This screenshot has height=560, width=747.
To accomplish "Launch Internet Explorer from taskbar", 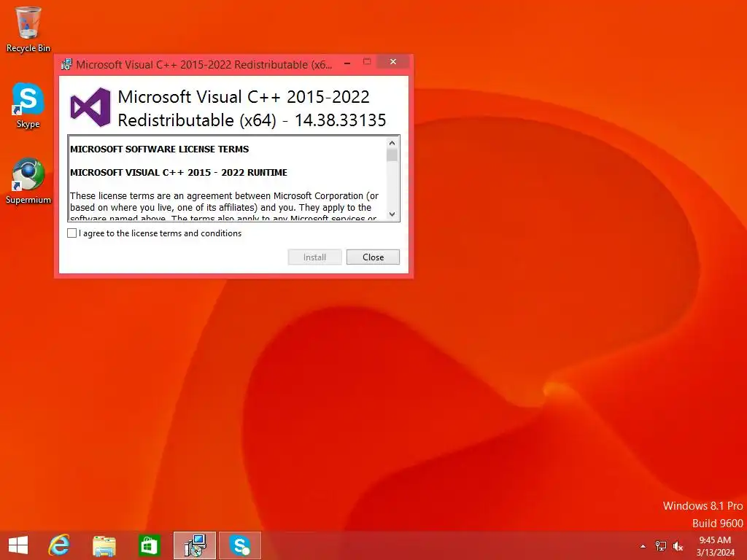I will [59, 545].
